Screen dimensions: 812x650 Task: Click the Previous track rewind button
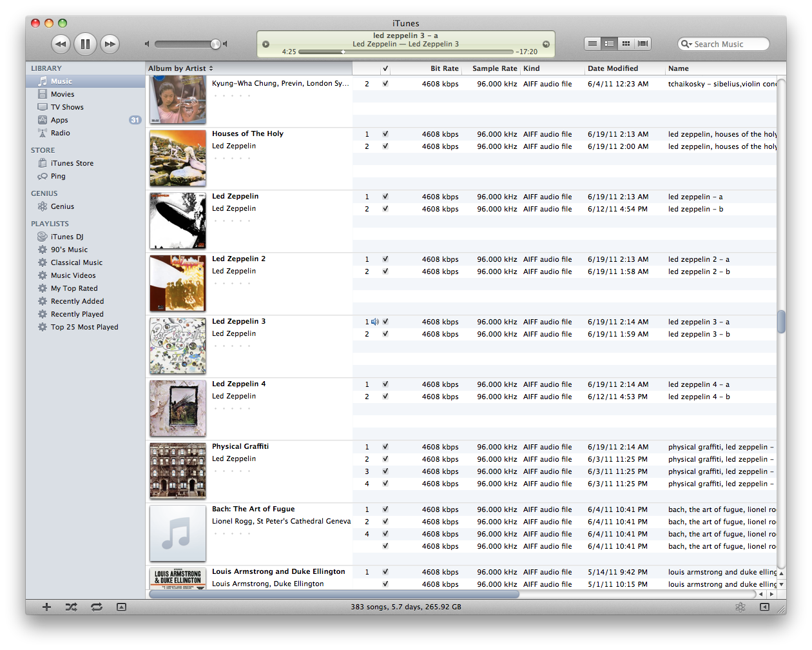pyautogui.click(x=61, y=44)
